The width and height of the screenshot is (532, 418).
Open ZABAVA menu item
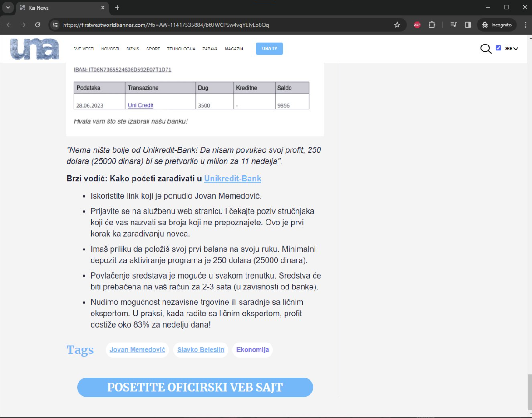[210, 49]
